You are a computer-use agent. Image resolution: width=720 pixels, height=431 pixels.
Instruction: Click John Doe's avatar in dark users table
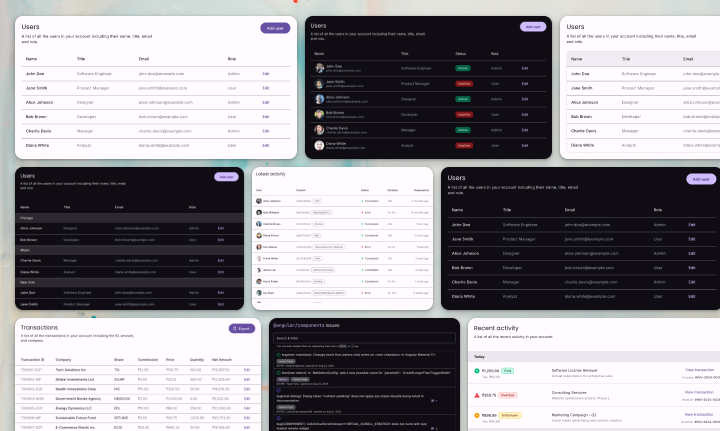pos(319,68)
